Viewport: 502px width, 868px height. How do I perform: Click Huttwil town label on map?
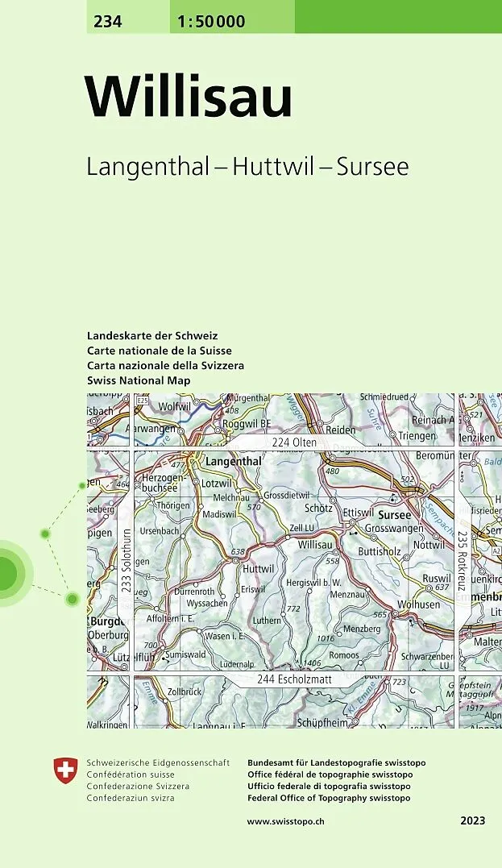pyautogui.click(x=258, y=568)
